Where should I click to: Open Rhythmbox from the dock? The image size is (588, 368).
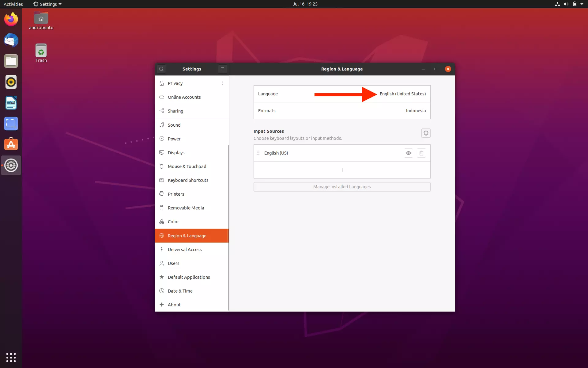coord(11,82)
